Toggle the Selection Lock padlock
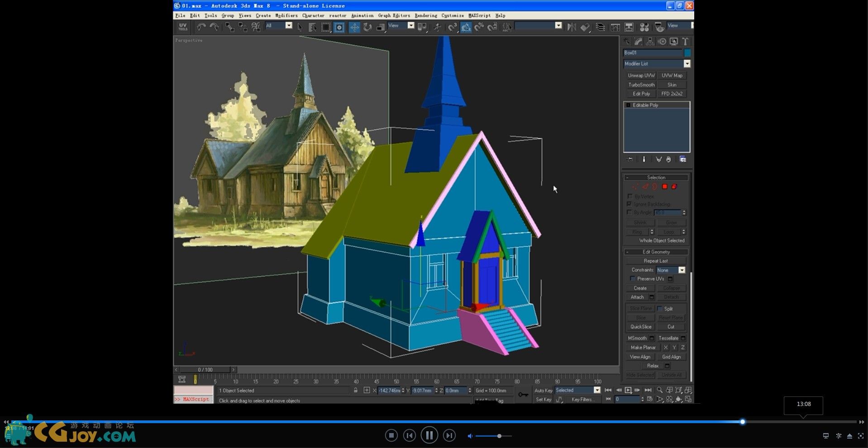 [356, 390]
